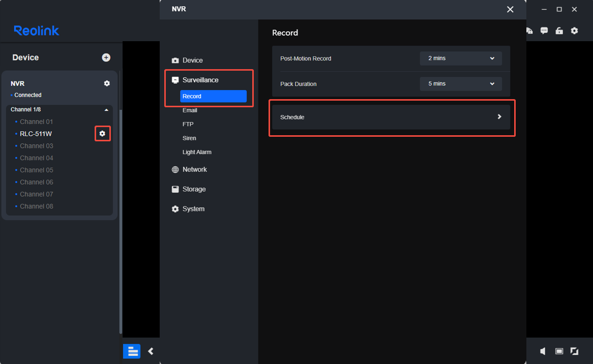Screen dimensions: 593x364
Task: Select Channel 04 in device list
Action: click(36, 158)
